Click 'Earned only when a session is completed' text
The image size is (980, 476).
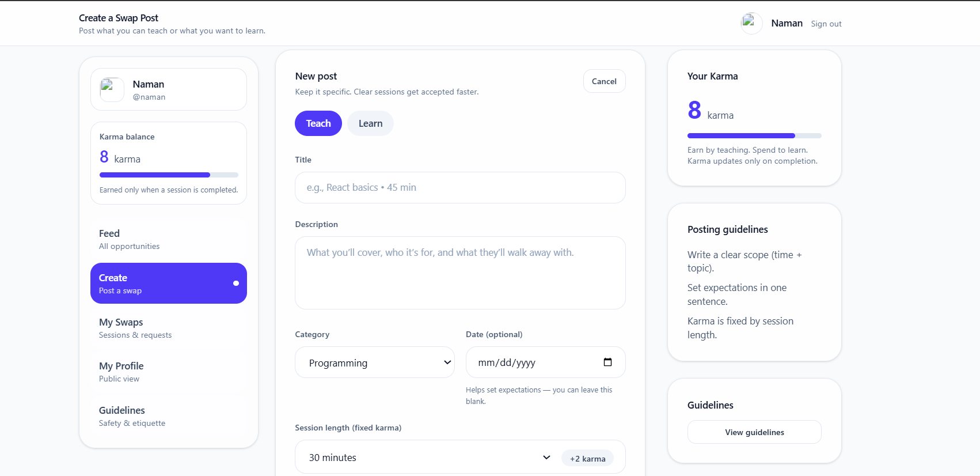point(169,190)
